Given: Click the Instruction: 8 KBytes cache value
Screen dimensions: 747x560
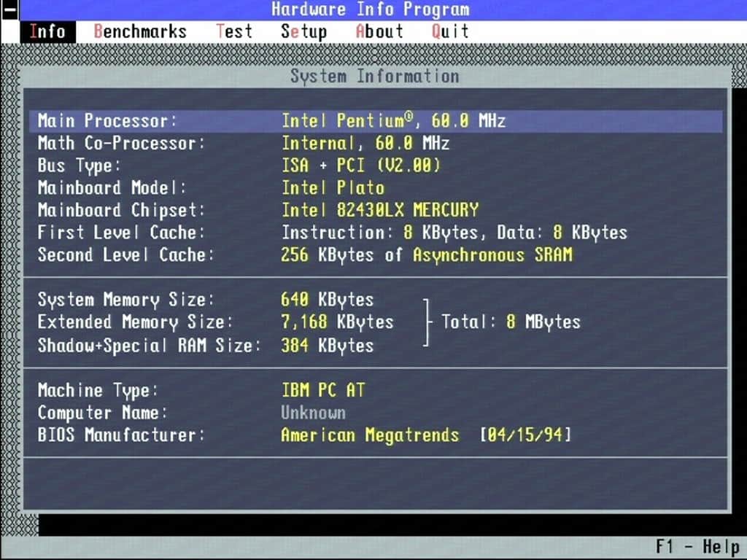Looking at the screenshot, I should (x=379, y=233).
